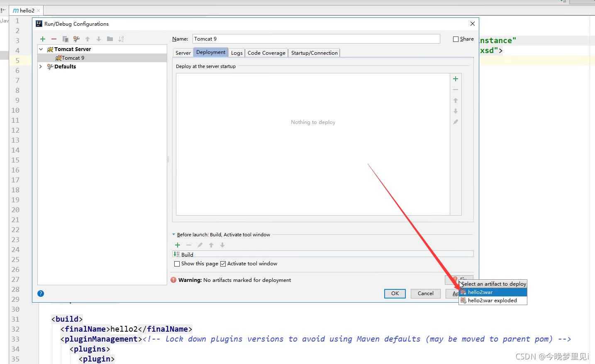The image size is (595, 364).
Task: Move configuration down in the list
Action: click(99, 39)
